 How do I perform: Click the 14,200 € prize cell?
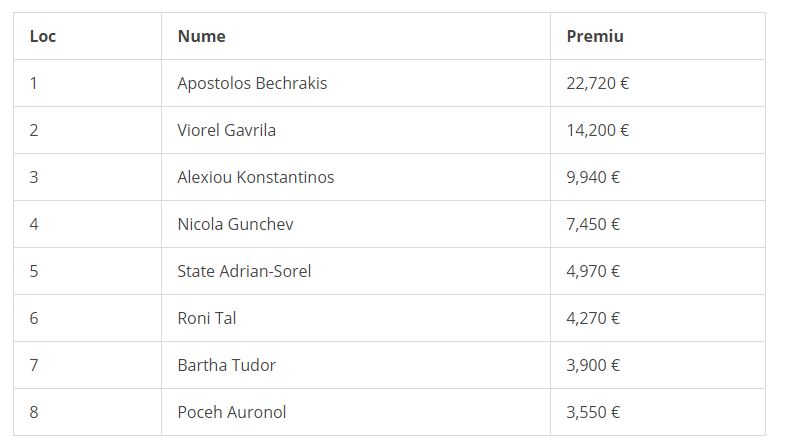click(x=597, y=130)
